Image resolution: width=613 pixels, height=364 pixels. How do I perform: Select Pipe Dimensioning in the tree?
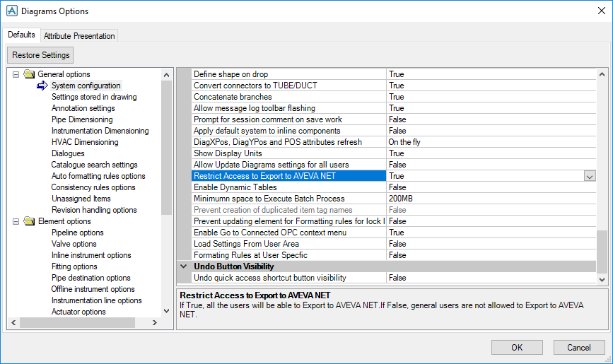83,119
